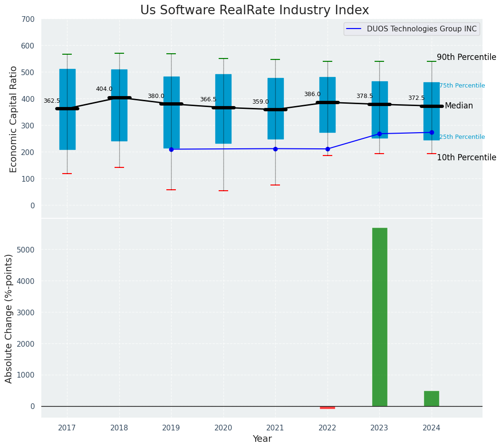Click the 404.0 median label for 2018
This screenshot has width=501, height=448.
click(x=104, y=89)
